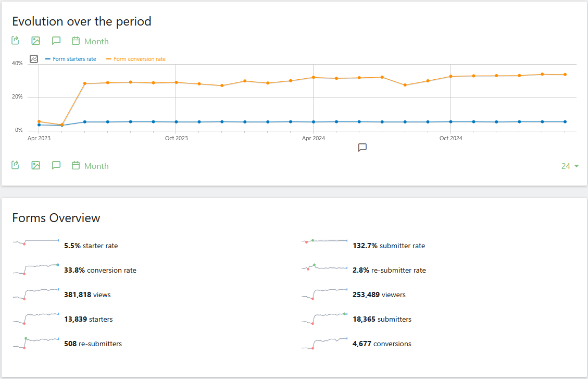Viewport: 588px width, 379px height.
Task: Click the export icon above the chart
Action: 16,41
